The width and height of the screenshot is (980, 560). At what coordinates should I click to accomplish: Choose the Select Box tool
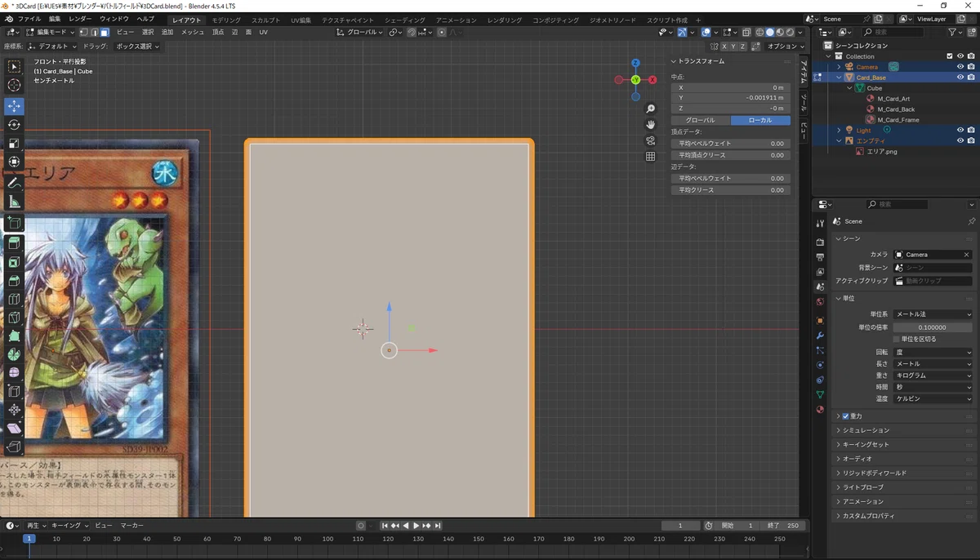[x=14, y=66]
